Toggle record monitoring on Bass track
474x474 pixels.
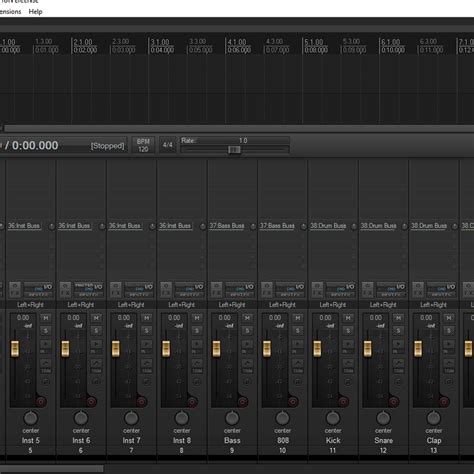coord(247,346)
